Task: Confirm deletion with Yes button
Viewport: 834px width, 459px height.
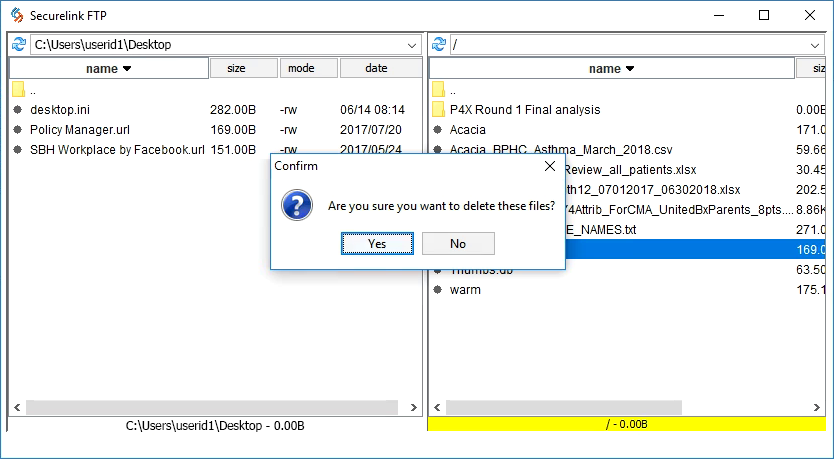Action: [377, 243]
